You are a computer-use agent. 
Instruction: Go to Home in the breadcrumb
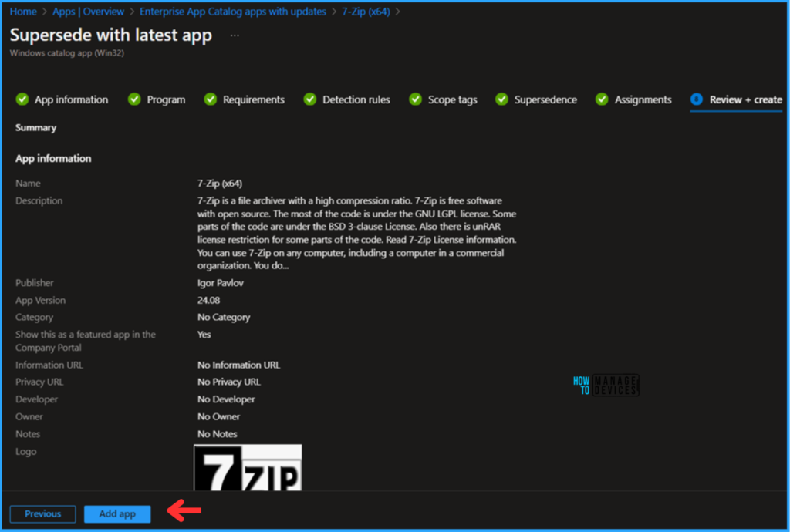click(23, 12)
